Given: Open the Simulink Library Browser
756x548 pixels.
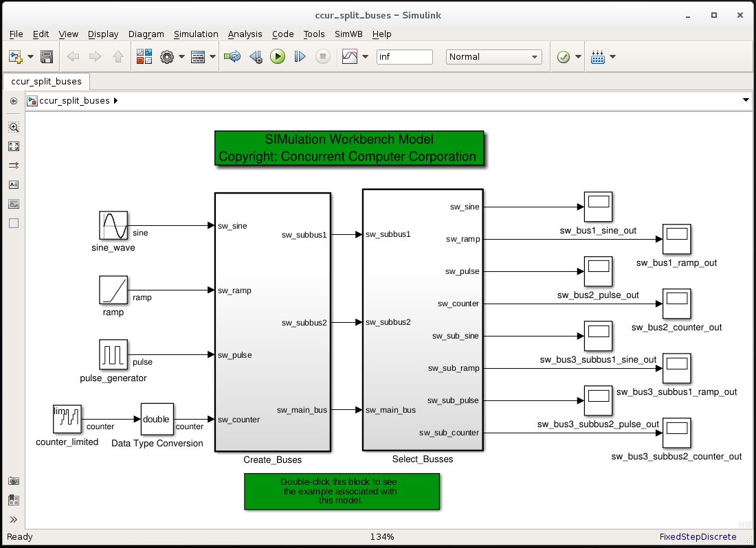Looking at the screenshot, I should [x=144, y=57].
